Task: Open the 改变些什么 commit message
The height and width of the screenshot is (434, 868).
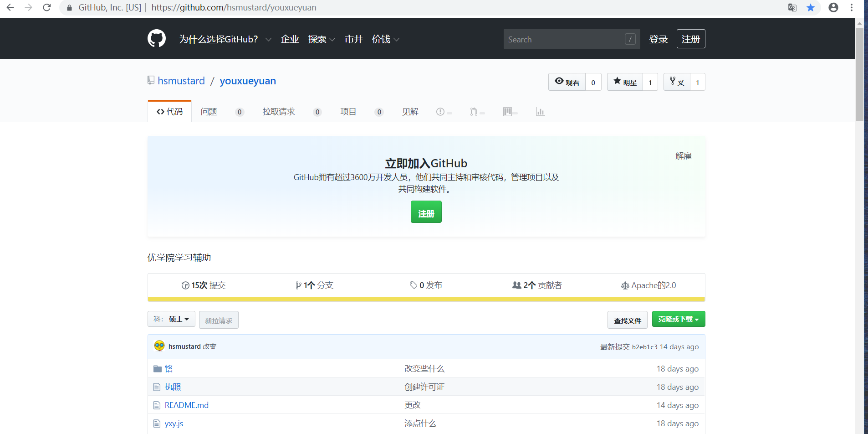Action: point(424,369)
